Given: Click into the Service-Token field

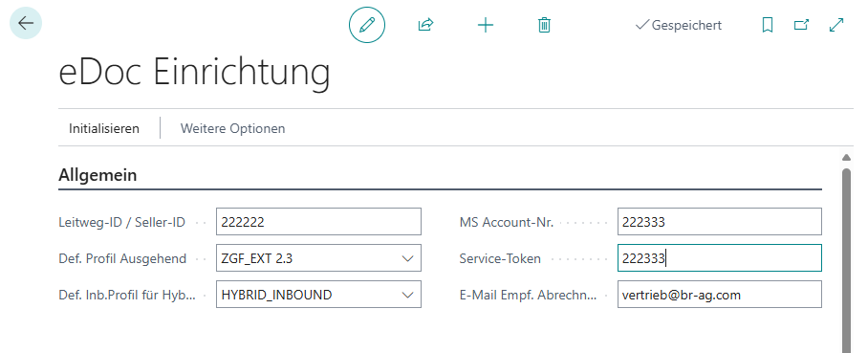Looking at the screenshot, I should 720,258.
